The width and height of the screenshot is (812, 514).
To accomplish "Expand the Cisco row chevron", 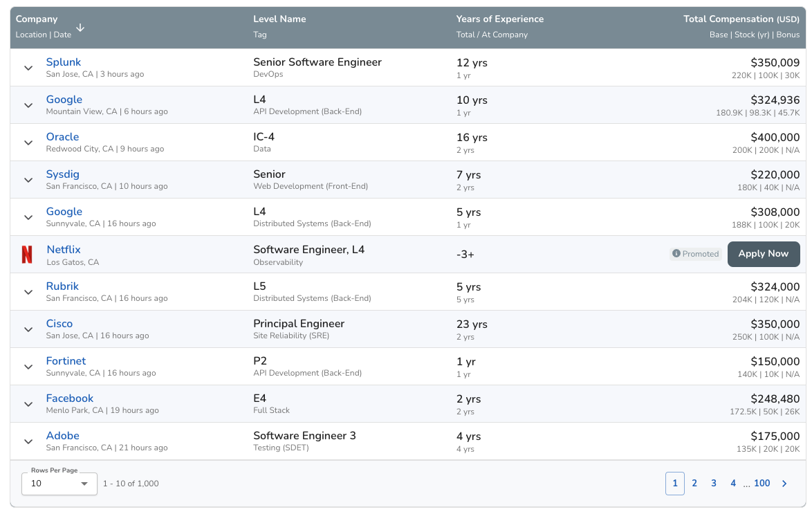I will (x=28, y=329).
